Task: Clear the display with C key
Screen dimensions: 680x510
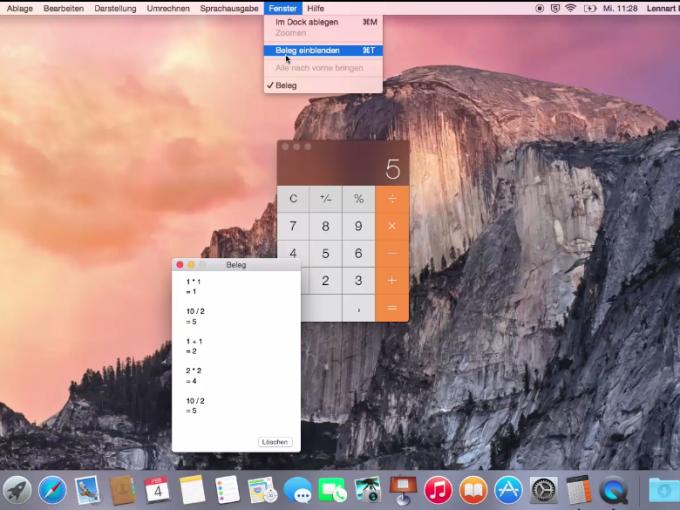Action: 293,199
